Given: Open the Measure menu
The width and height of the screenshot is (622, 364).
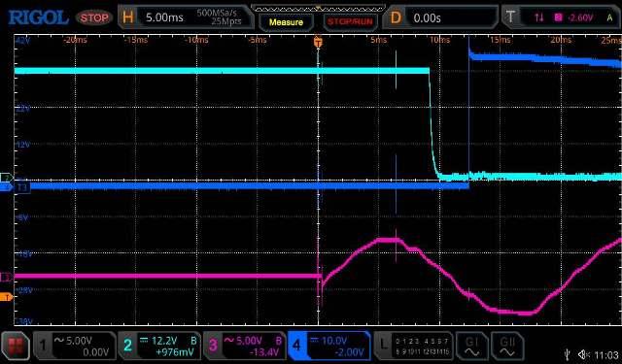Looking at the screenshot, I should [286, 22].
